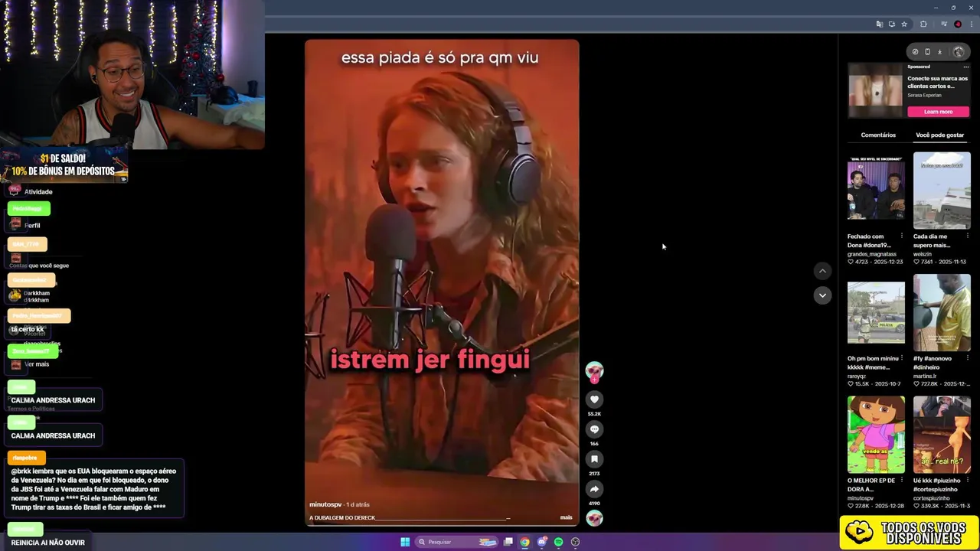Open the Windows Start menu
This screenshot has width=980, height=551.
pos(405,542)
